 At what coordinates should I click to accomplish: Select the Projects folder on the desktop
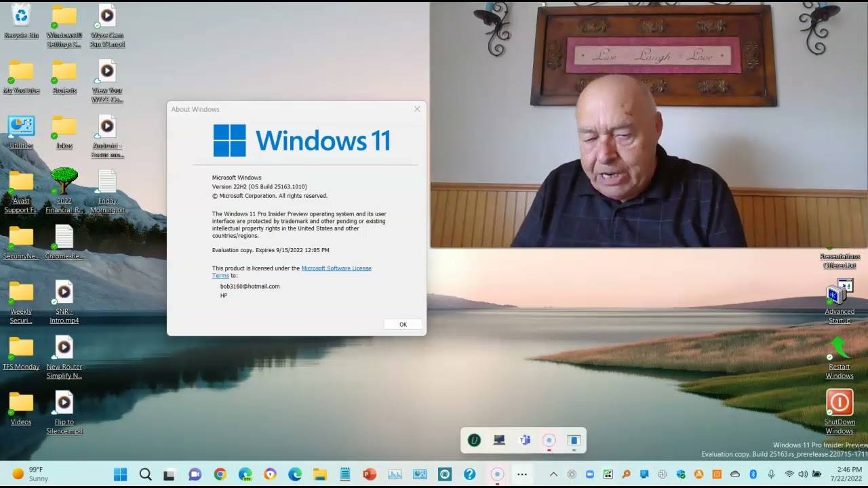[64, 77]
